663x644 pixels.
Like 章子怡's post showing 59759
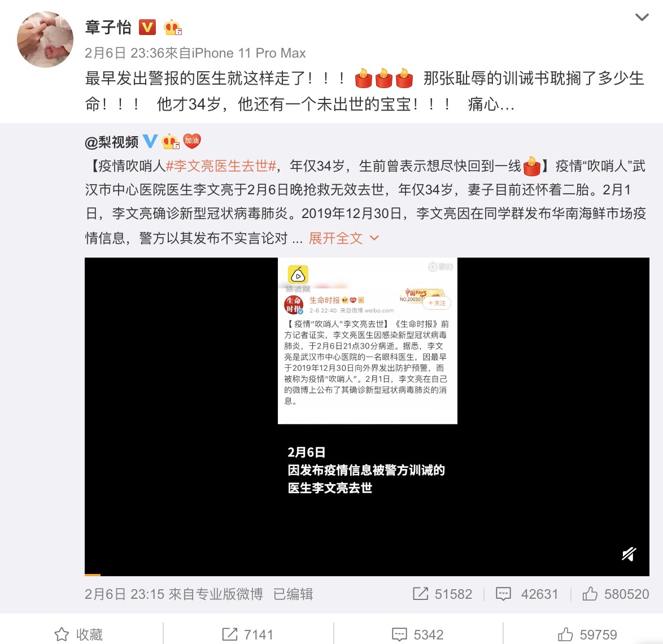(587, 634)
